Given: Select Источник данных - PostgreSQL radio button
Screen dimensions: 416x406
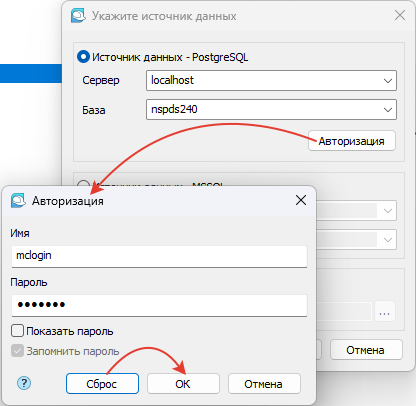Looking at the screenshot, I should pos(83,57).
